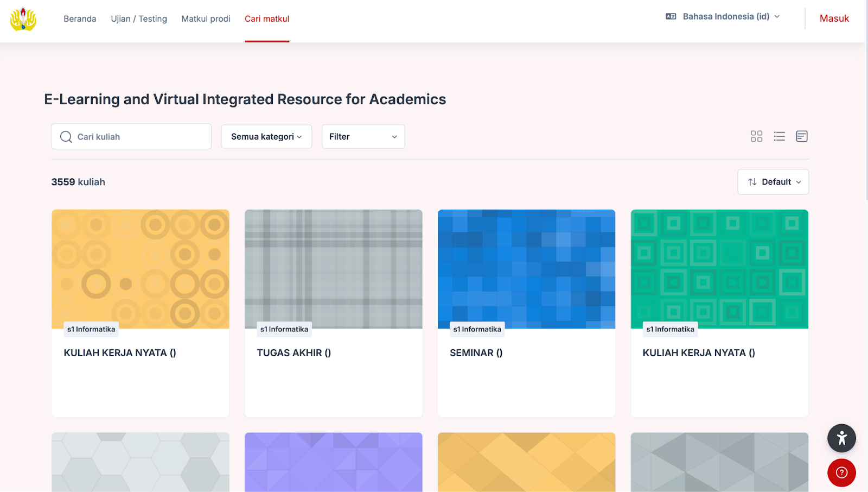This screenshot has width=868, height=492.
Task: Click the Masuk login link
Action: (834, 18)
